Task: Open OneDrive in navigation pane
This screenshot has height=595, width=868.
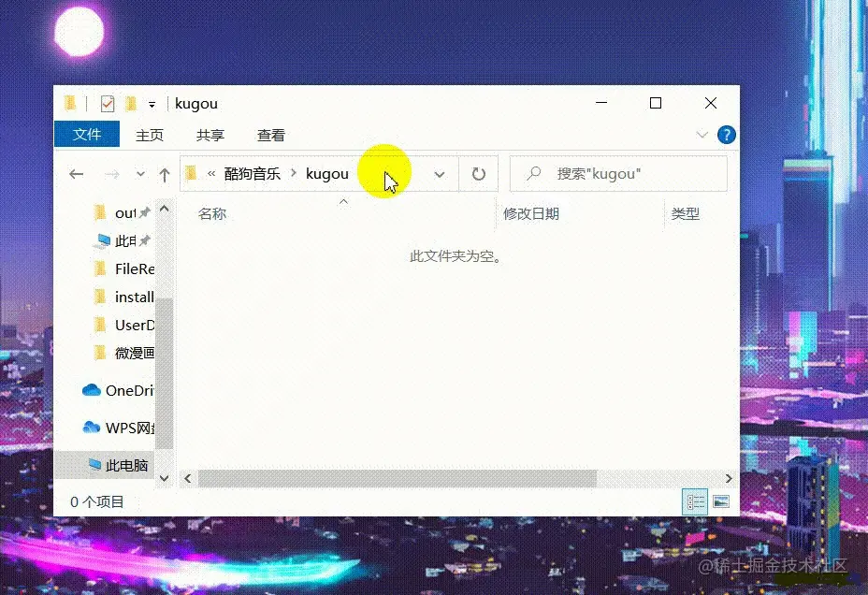Action: (117, 391)
